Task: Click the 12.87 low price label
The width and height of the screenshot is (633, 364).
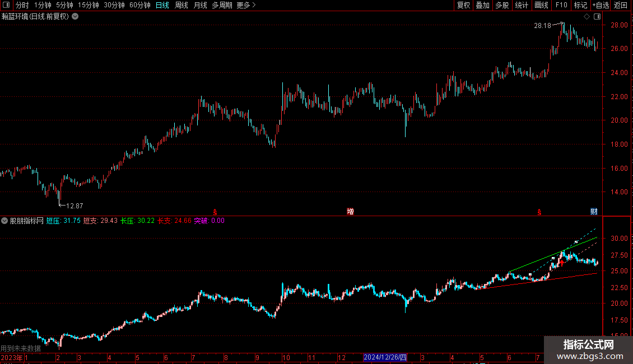Action: (75, 206)
